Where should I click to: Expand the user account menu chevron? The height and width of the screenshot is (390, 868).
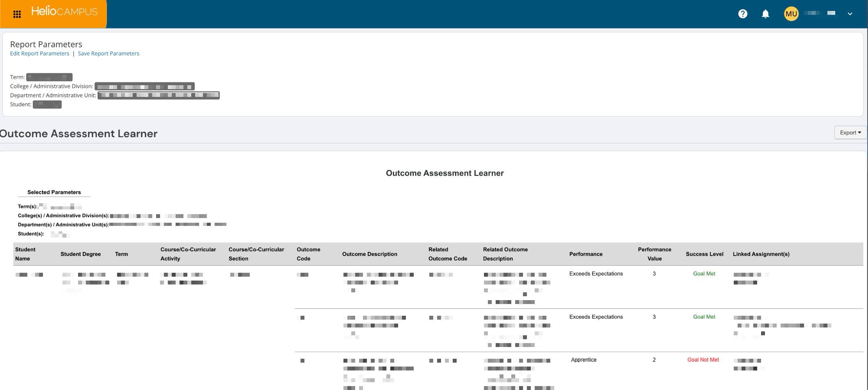850,14
